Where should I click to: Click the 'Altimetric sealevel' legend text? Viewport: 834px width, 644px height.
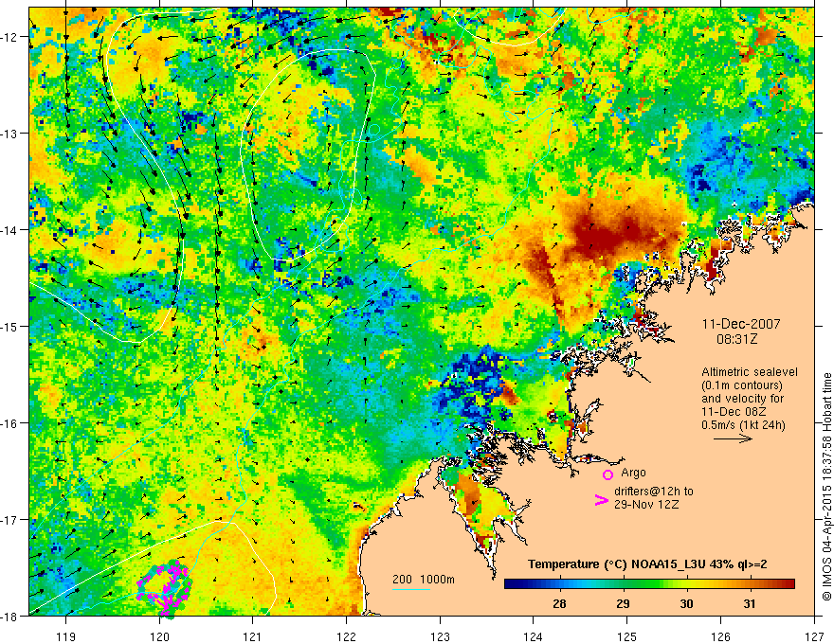tap(750, 372)
